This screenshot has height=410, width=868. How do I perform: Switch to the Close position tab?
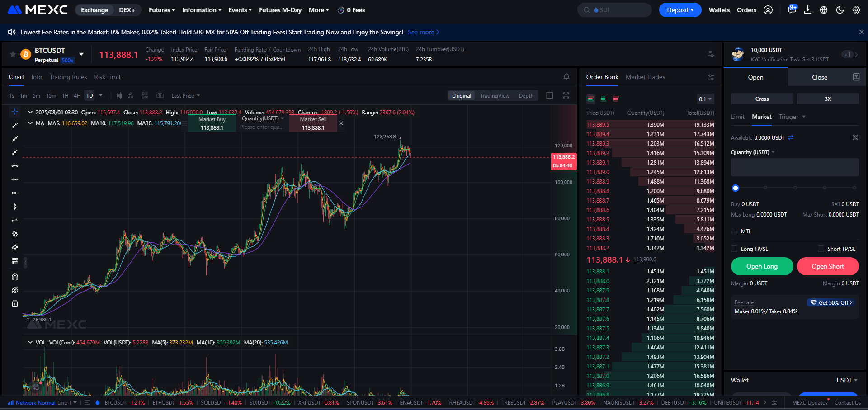pyautogui.click(x=819, y=77)
